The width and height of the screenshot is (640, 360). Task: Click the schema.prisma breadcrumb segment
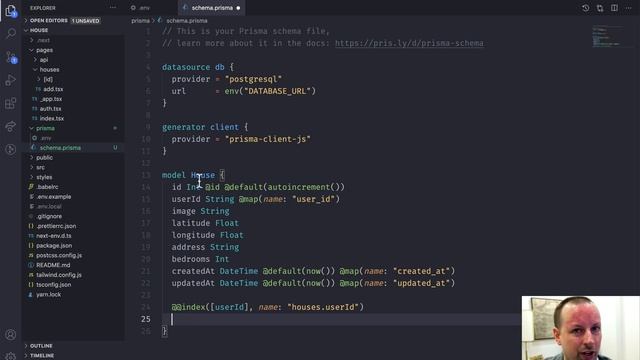187,20
